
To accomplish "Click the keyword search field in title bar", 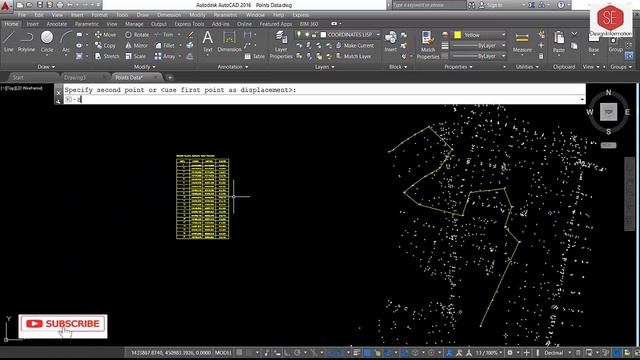I will click(429, 5).
